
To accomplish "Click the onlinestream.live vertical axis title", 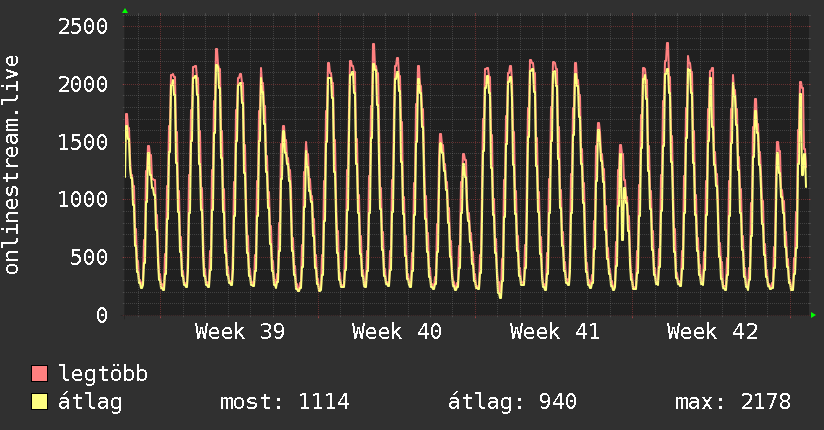I will pyautogui.click(x=11, y=165).
